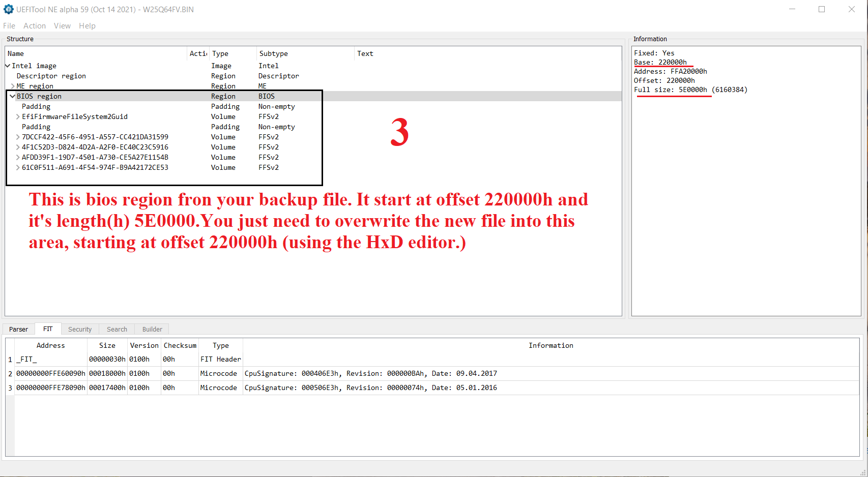
Task: Open the Help menu
Action: pyautogui.click(x=87, y=26)
